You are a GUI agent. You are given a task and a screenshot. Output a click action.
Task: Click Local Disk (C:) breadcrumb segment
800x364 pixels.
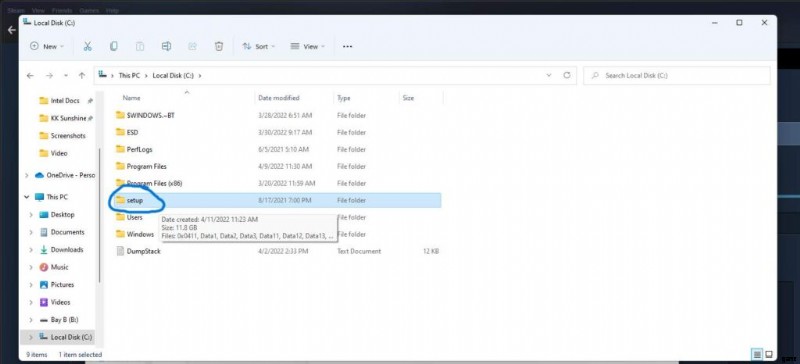coord(172,76)
